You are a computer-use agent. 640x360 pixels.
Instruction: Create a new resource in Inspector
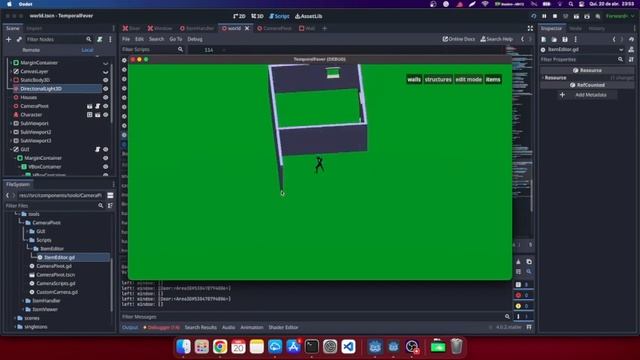[544, 40]
